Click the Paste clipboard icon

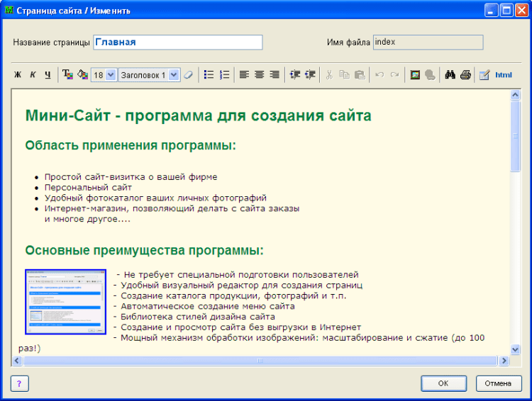[360, 74]
